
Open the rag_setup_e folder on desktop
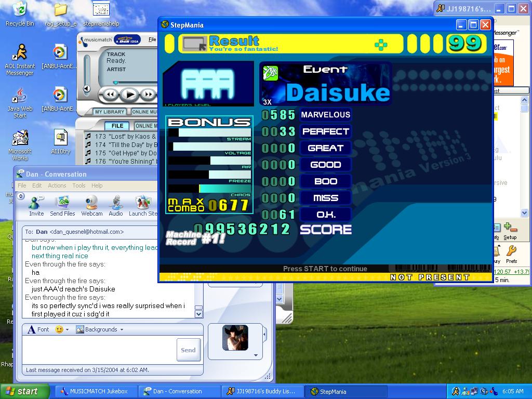point(60,14)
